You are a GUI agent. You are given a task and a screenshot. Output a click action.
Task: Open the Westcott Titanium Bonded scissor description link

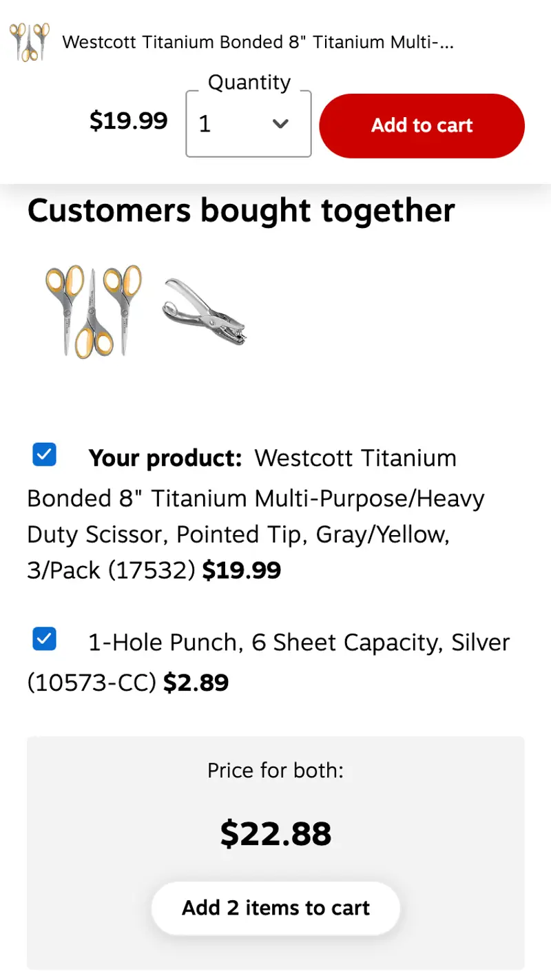pos(256,514)
